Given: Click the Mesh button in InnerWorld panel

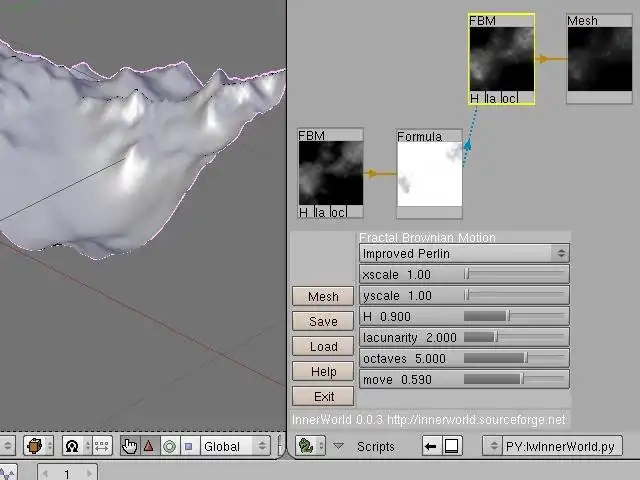Looking at the screenshot, I should [x=323, y=296].
